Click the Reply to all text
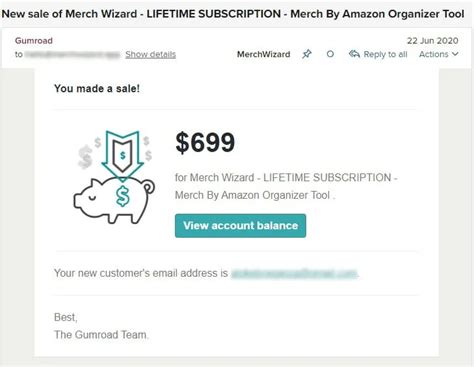Screen dimensions: 474x367 (x=385, y=54)
